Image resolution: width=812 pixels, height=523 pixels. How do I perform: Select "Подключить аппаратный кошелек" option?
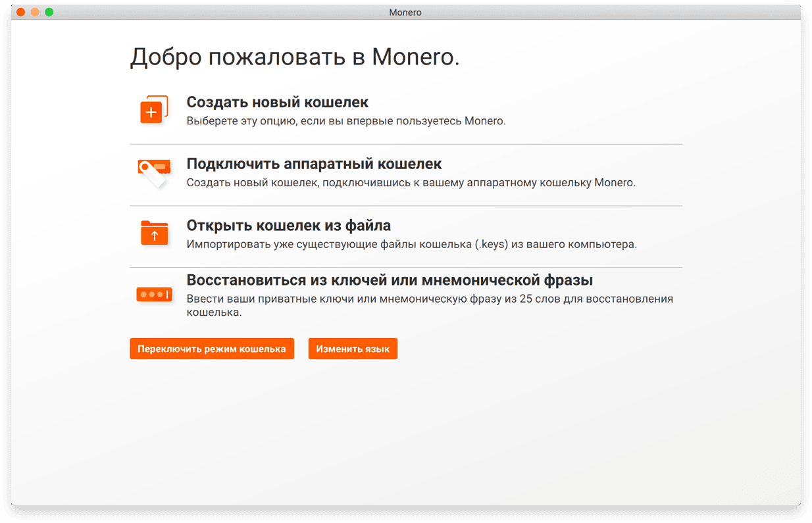[314, 164]
